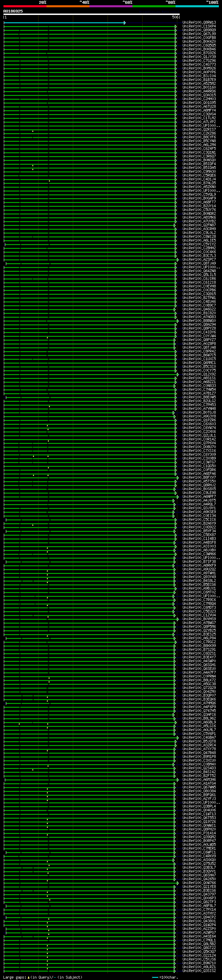
Task: Select hit label UniRef100_B5YF34
Action: (199, 531)
